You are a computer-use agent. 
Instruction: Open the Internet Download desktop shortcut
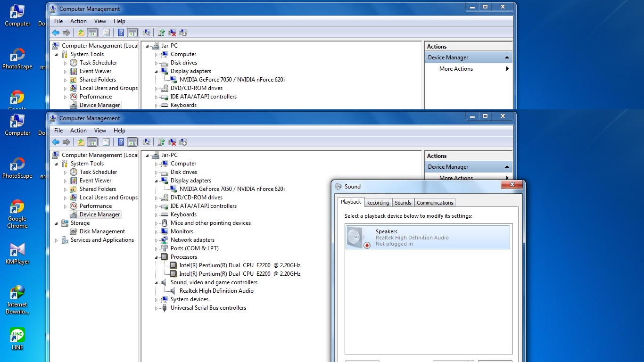pyautogui.click(x=17, y=300)
